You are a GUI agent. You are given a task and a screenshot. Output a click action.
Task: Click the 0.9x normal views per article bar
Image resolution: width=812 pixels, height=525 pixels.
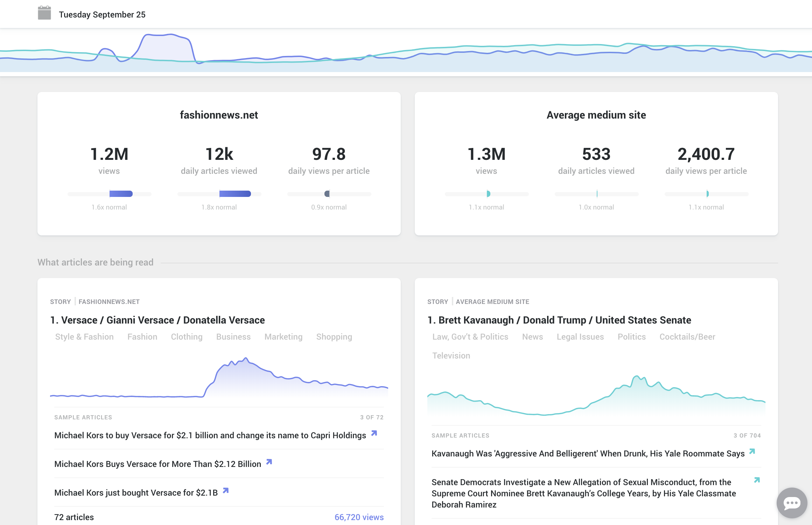[x=329, y=194]
